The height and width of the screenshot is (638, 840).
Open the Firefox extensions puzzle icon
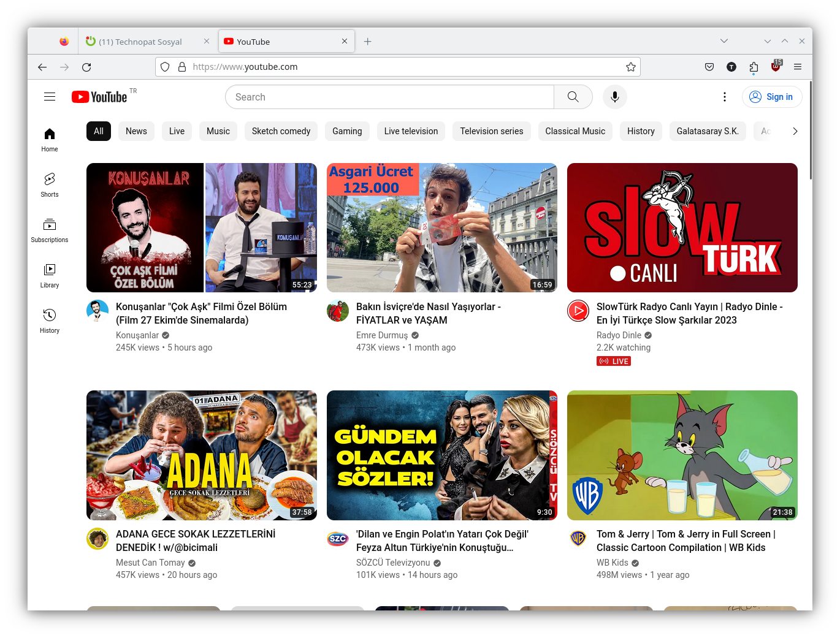click(754, 67)
